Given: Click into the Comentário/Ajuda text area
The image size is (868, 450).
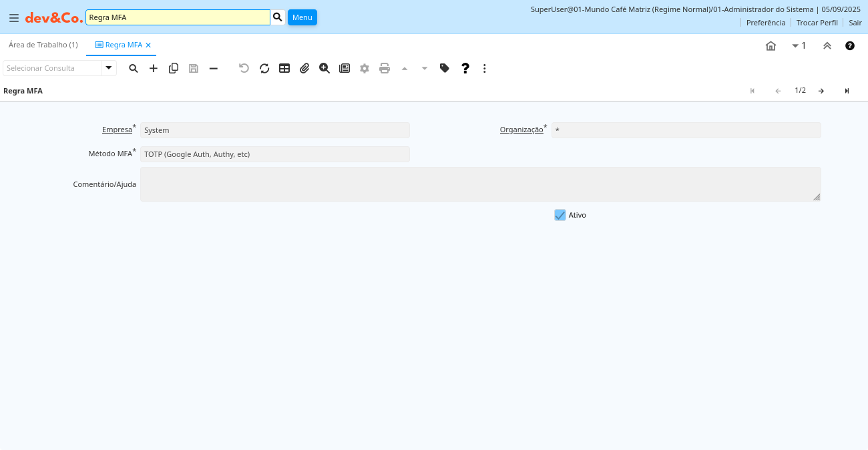Looking at the screenshot, I should pyautogui.click(x=480, y=184).
